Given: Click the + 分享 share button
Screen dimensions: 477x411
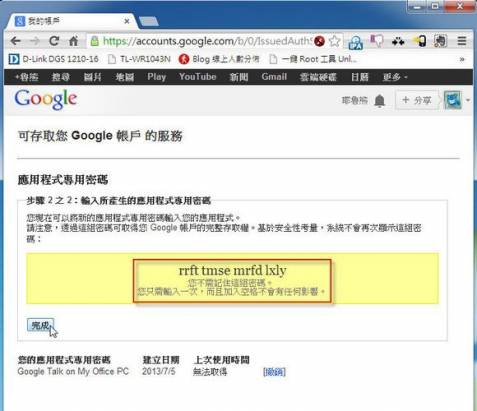Looking at the screenshot, I should [x=417, y=100].
